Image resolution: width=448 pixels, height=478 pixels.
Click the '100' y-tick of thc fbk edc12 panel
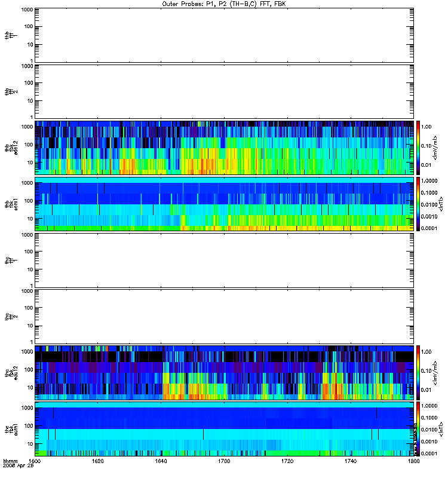click(x=29, y=369)
